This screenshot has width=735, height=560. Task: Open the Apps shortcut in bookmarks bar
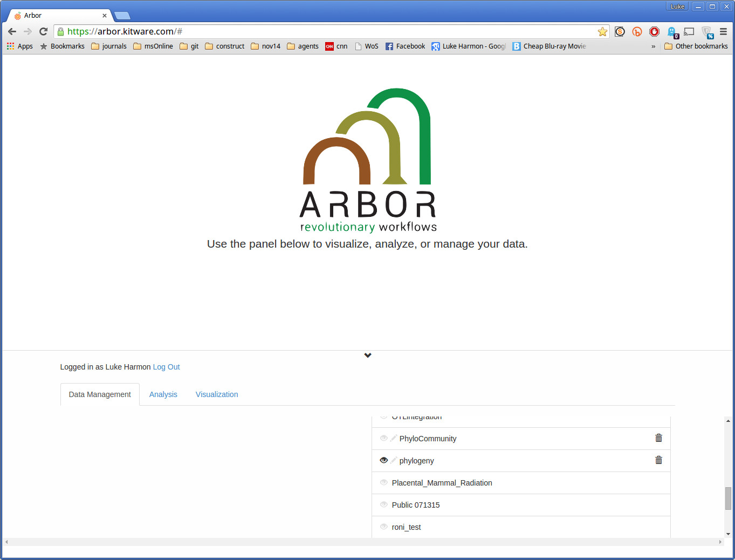point(19,46)
